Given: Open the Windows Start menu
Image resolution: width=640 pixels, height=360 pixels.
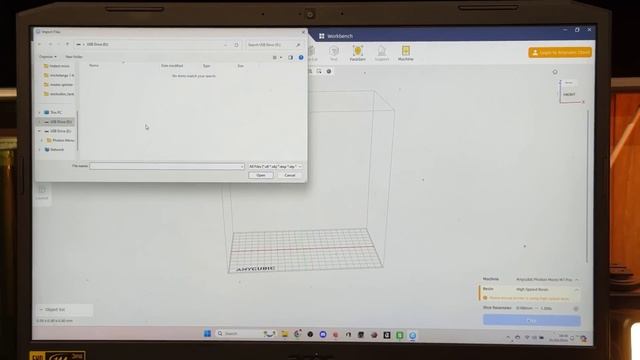Looking at the screenshot, I should [207, 333].
